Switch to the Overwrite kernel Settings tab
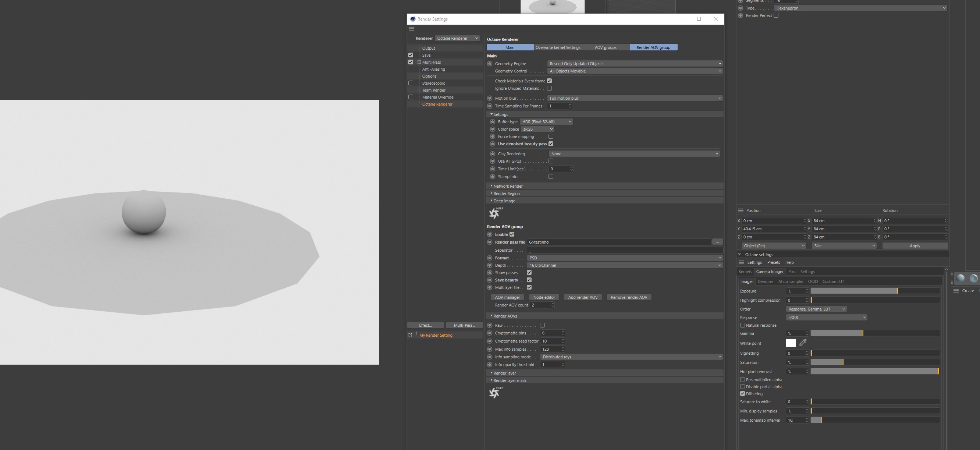This screenshot has height=450, width=980. (x=558, y=47)
